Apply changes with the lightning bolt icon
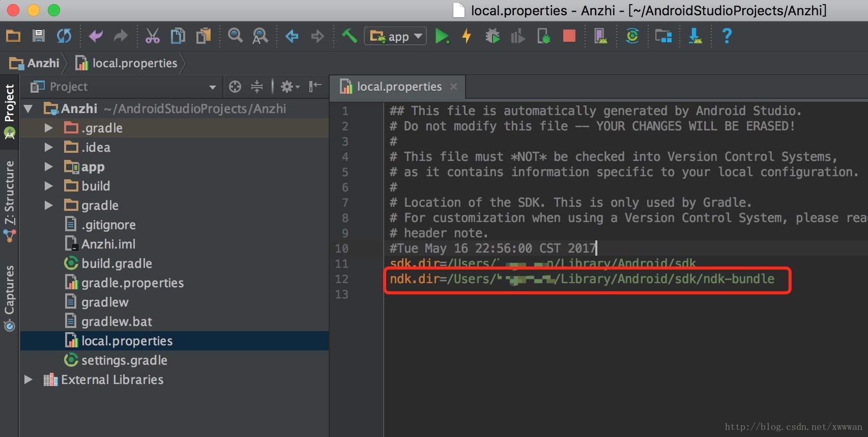This screenshot has height=437, width=868. pyautogui.click(x=467, y=36)
